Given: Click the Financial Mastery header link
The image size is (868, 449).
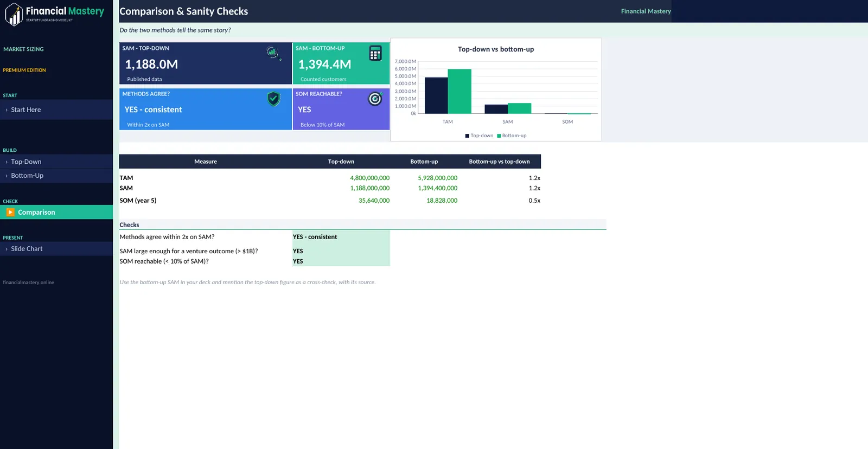Looking at the screenshot, I should tap(646, 11).
